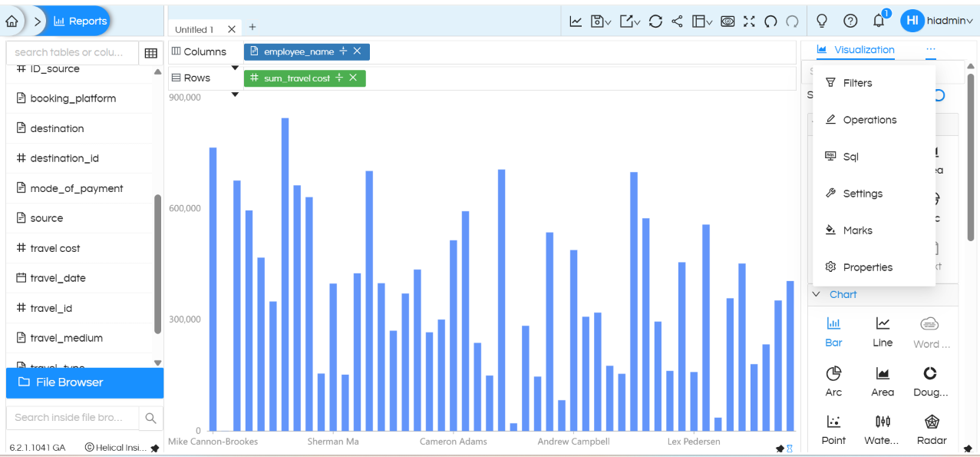Open the hiadmin user menu
The width and height of the screenshot is (980, 457).
pos(936,21)
